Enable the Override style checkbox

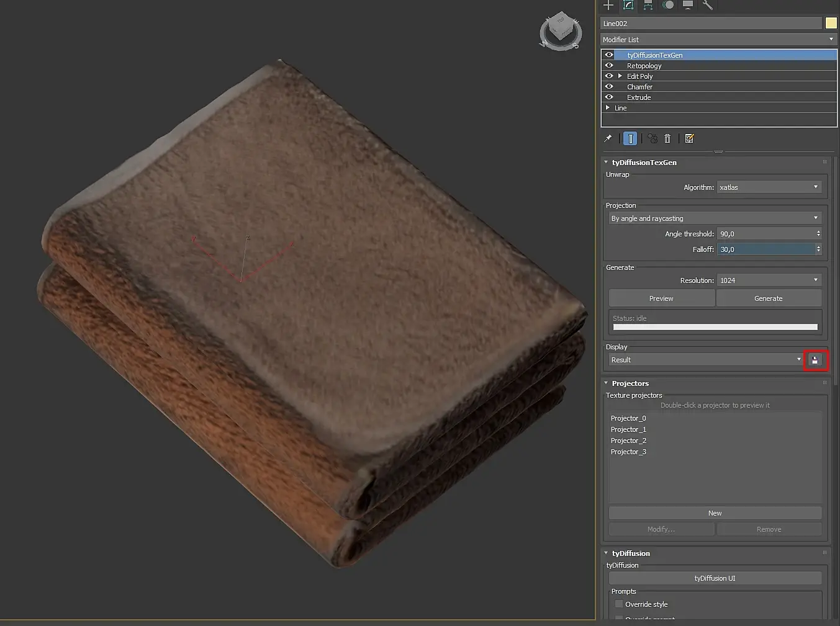[x=619, y=604]
